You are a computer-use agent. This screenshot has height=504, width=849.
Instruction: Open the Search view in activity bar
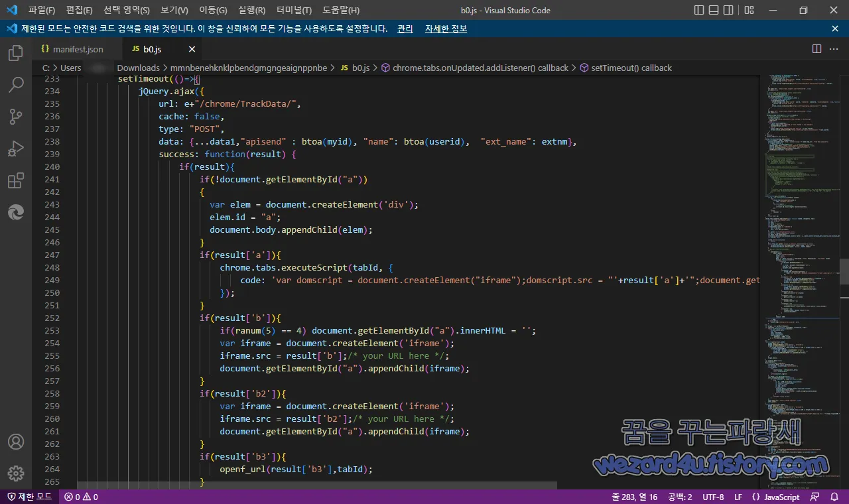pyautogui.click(x=16, y=85)
